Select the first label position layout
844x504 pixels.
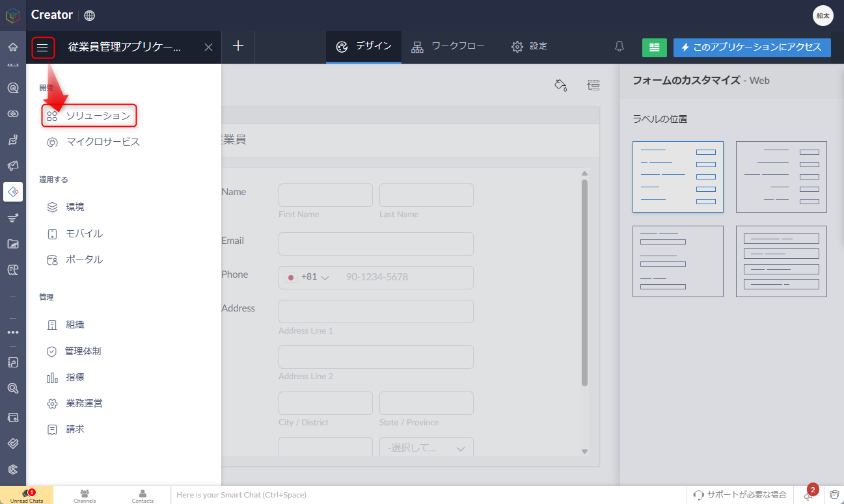coord(677,177)
